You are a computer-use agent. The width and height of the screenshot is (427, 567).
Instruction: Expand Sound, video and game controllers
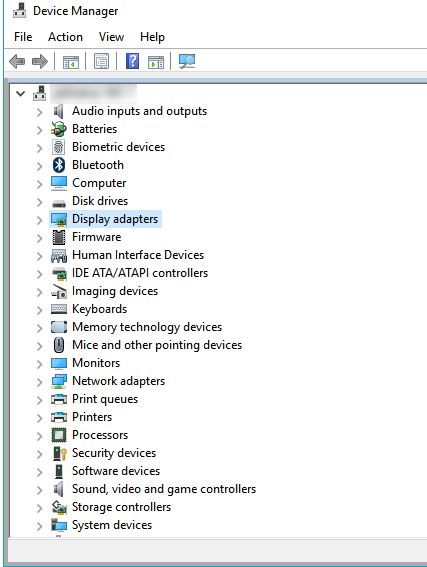(x=39, y=490)
